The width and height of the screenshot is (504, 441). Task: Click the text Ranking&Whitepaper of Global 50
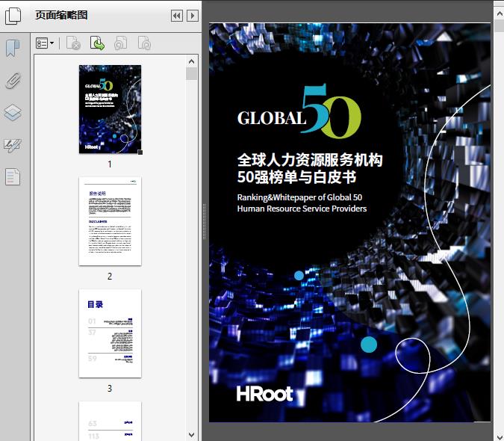[299, 197]
